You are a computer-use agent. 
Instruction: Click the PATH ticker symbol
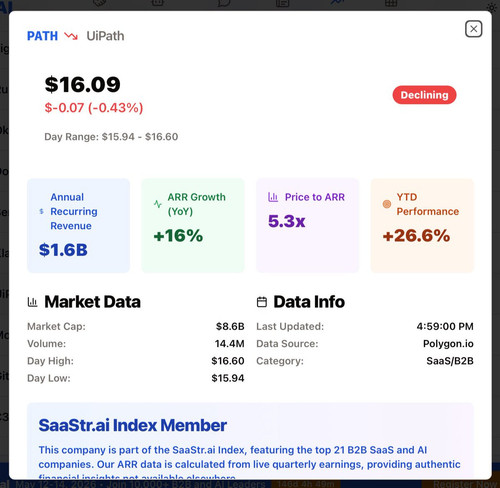pos(42,36)
